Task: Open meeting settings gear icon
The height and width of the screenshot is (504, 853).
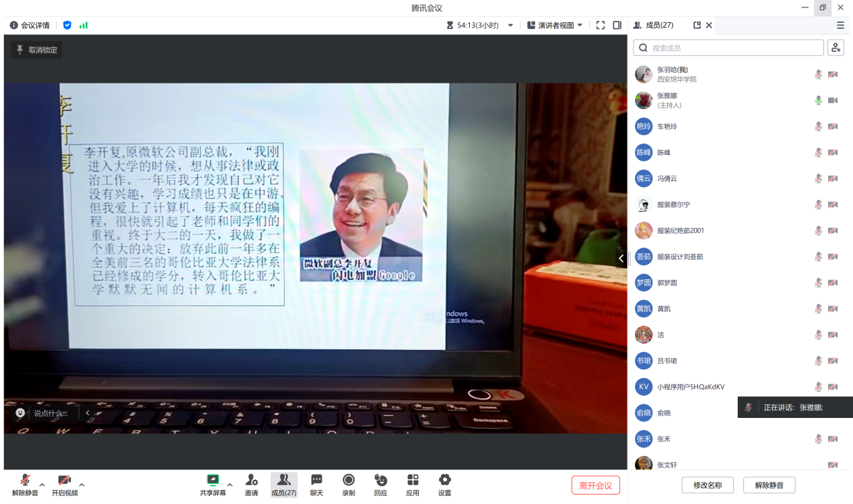Action: point(444,480)
